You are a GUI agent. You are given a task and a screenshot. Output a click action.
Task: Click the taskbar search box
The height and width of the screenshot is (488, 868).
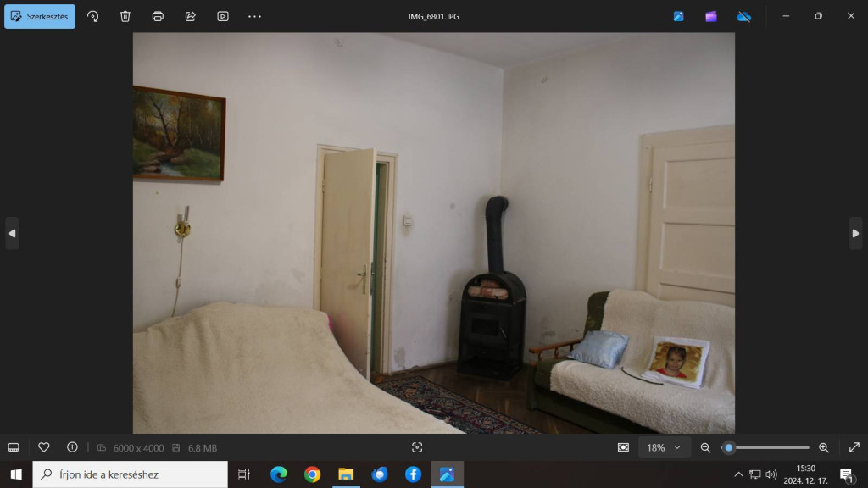pyautogui.click(x=131, y=474)
